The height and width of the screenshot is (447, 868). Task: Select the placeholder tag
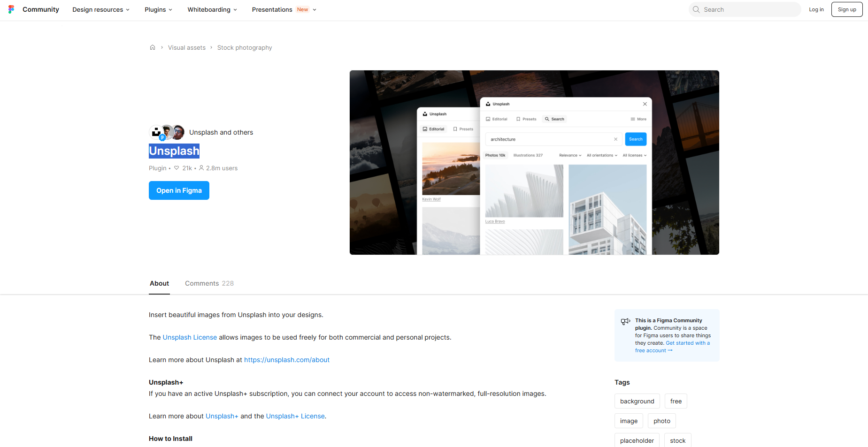[x=637, y=440]
